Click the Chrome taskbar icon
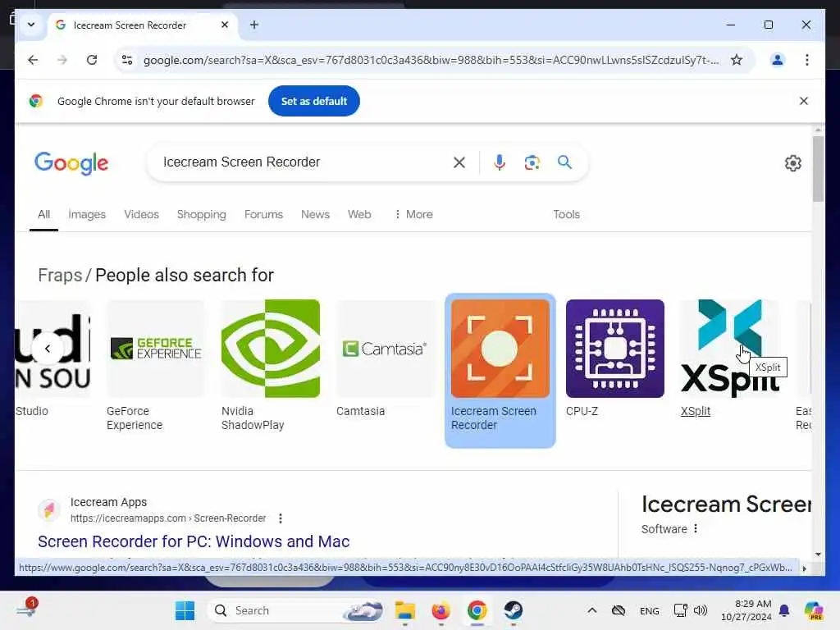The height and width of the screenshot is (630, 840). 477,610
